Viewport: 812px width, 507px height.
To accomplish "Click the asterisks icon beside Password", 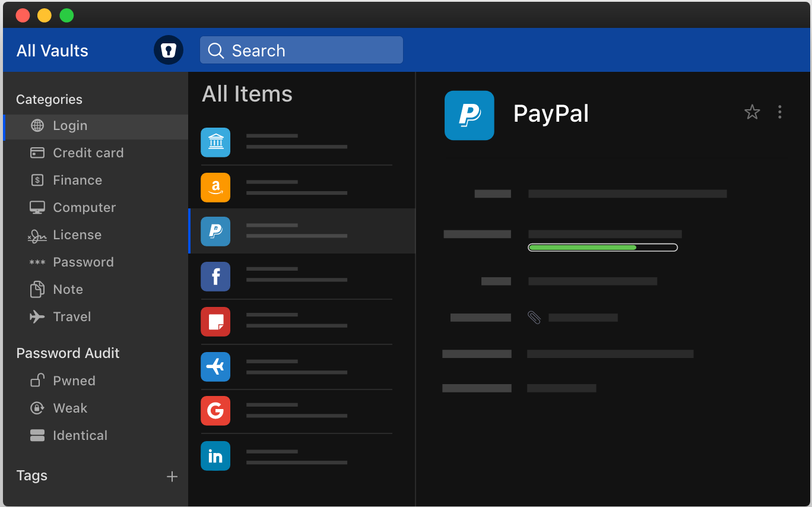I will tap(37, 263).
